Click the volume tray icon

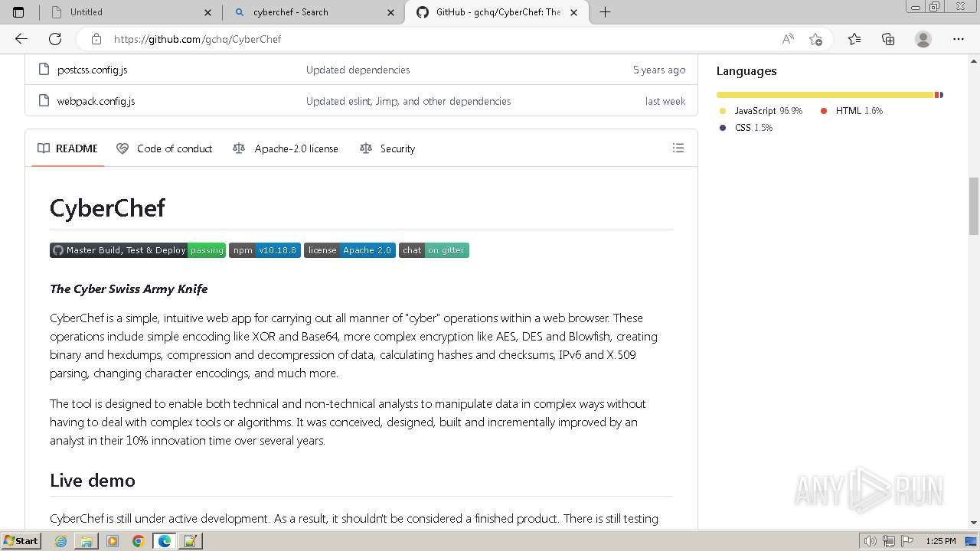coord(871,541)
